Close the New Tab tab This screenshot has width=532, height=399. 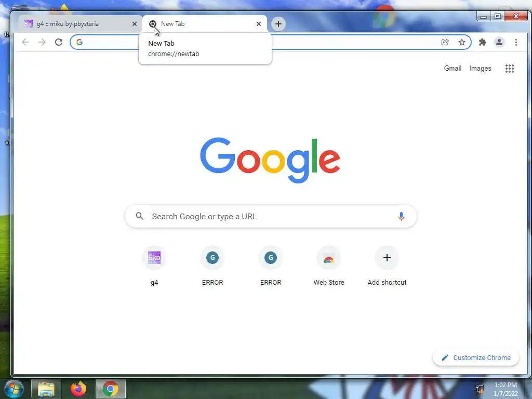[259, 24]
